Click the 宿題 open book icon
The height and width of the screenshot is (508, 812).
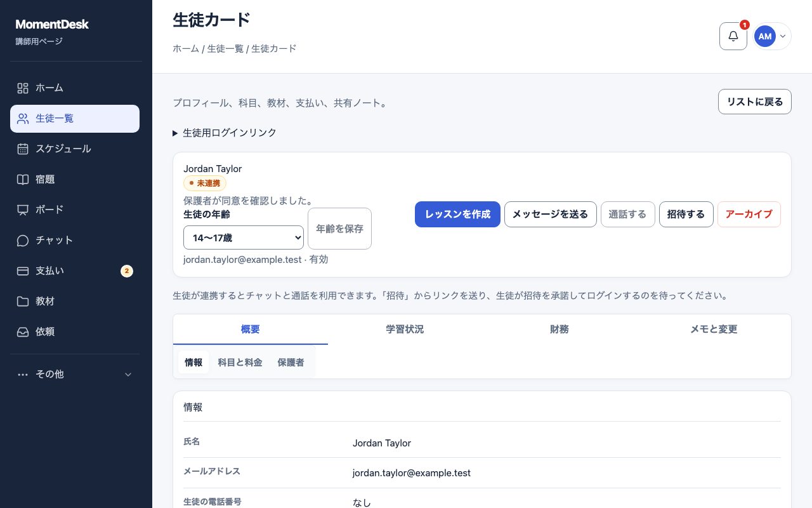tap(23, 180)
